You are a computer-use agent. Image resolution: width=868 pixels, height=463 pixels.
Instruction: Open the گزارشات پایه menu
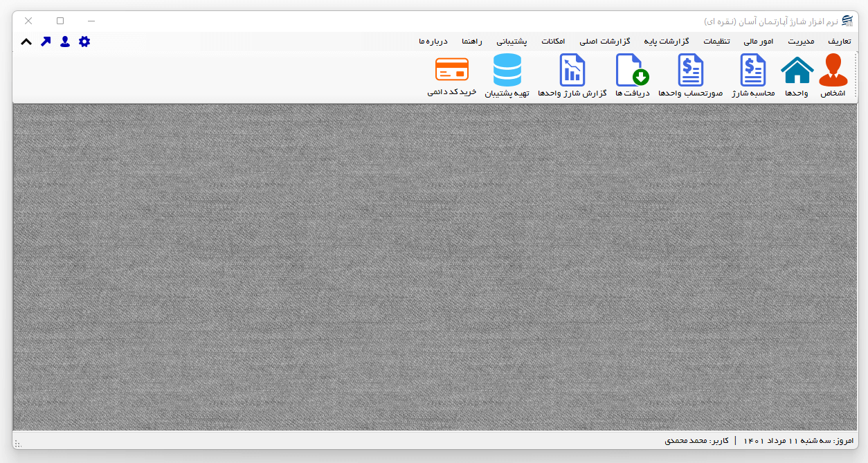tap(667, 42)
